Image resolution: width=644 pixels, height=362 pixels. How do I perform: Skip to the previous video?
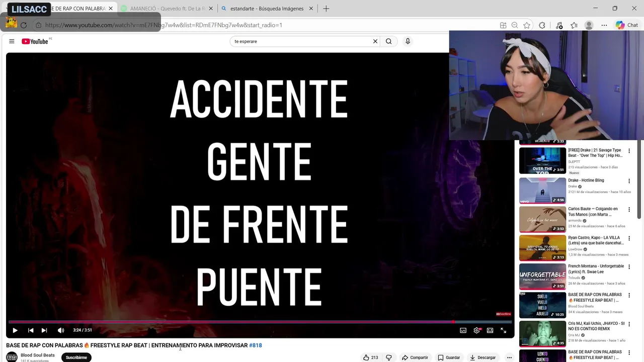[x=31, y=330]
